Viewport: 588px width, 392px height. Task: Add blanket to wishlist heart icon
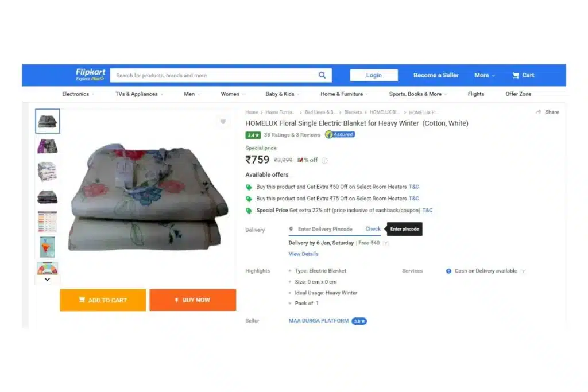pyautogui.click(x=223, y=122)
